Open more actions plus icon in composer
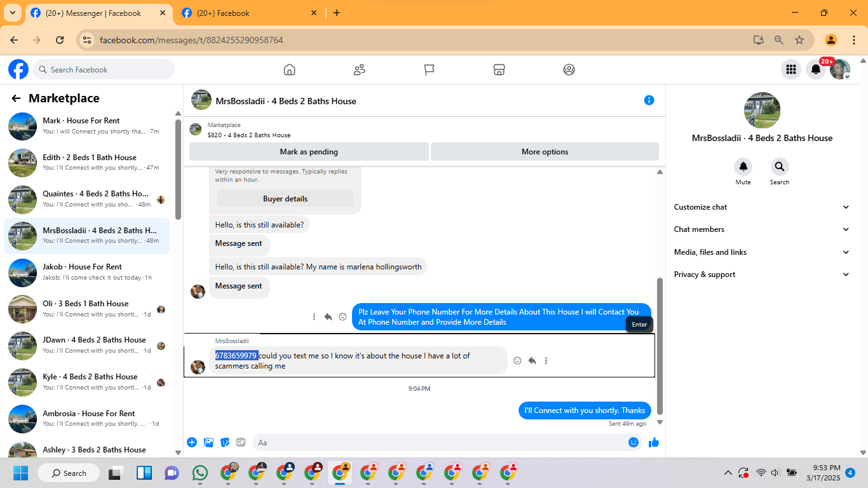This screenshot has height=488, width=868. 192,442
